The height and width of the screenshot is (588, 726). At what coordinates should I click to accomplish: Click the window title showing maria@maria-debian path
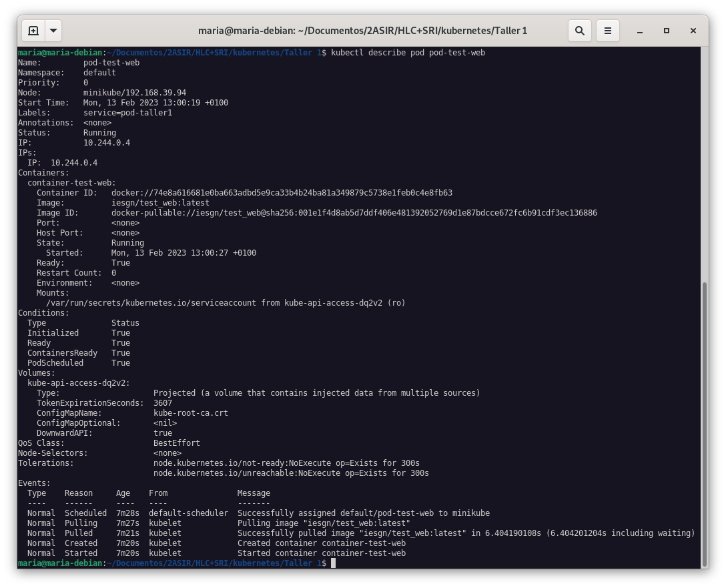click(362, 31)
